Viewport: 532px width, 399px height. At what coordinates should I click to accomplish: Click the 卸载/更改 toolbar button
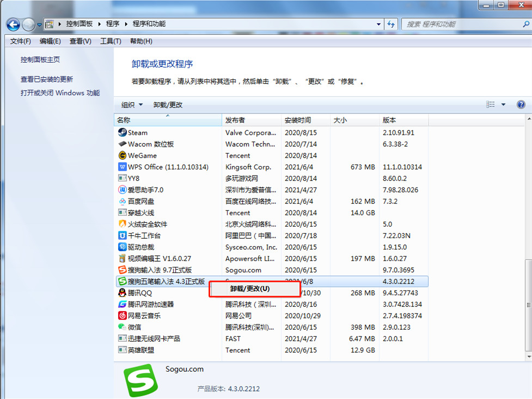coord(168,105)
